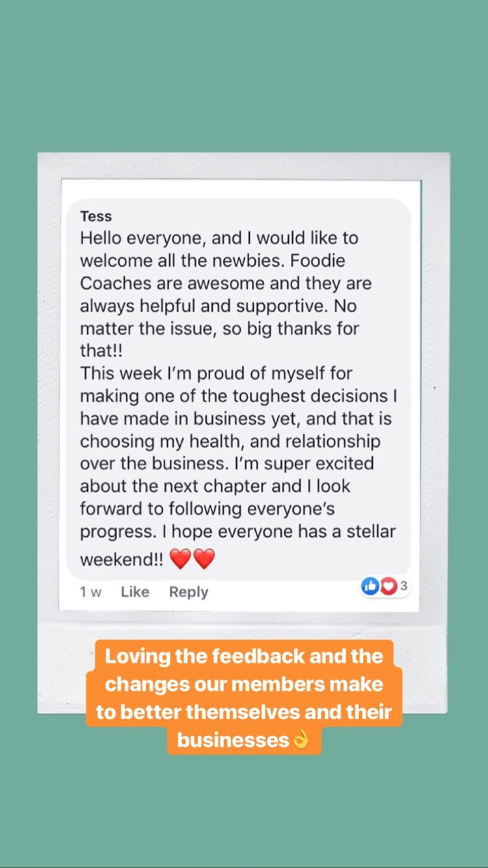This screenshot has height=868, width=488.
Task: Like Tess's comment
Action: tap(135, 592)
